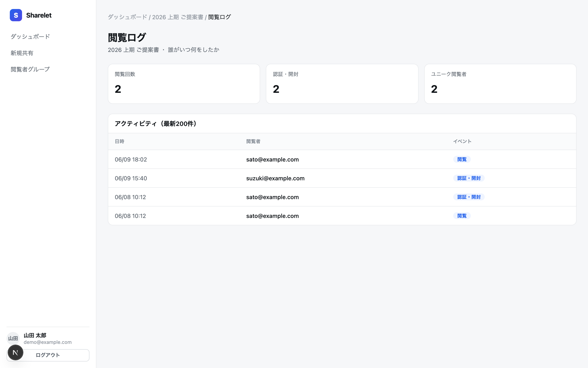Image resolution: width=588 pixels, height=368 pixels.
Task: Open ダッシュボード in the sidebar
Action: (x=30, y=37)
